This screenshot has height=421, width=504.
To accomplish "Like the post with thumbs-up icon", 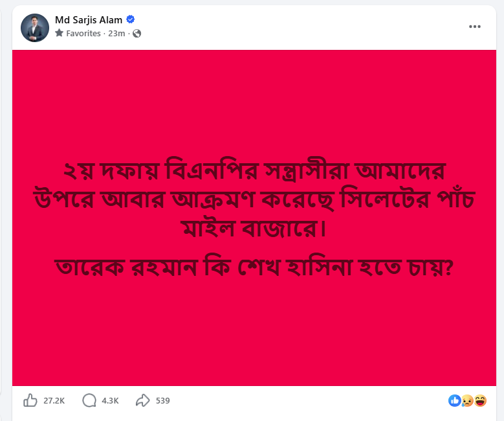I will (x=30, y=400).
